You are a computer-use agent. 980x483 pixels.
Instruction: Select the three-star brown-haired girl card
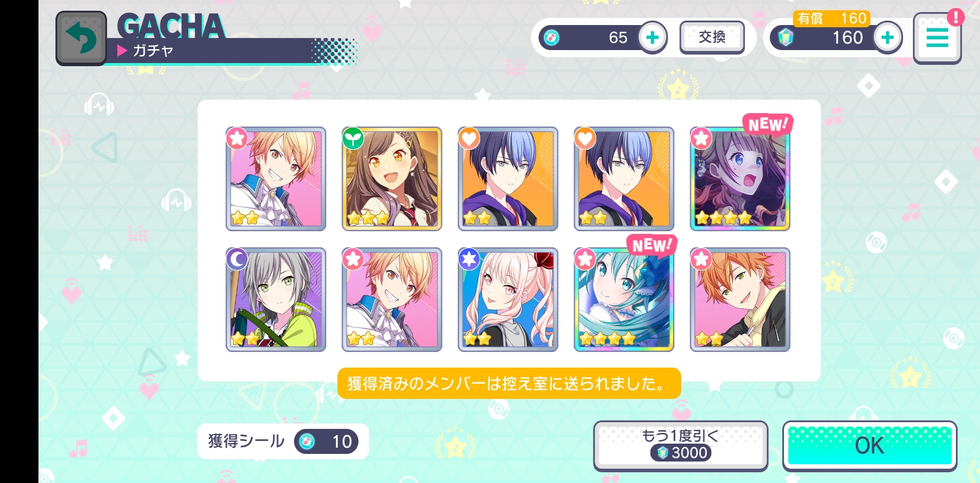tap(392, 179)
